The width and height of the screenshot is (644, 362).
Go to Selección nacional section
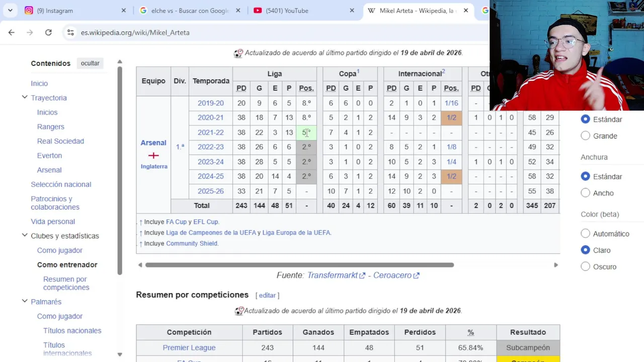61,185
